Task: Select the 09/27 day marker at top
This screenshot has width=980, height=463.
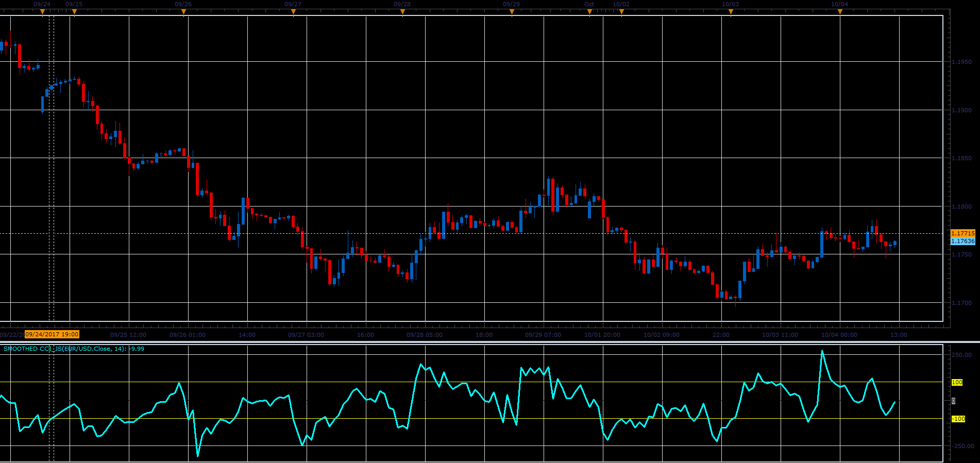Action: click(x=293, y=11)
